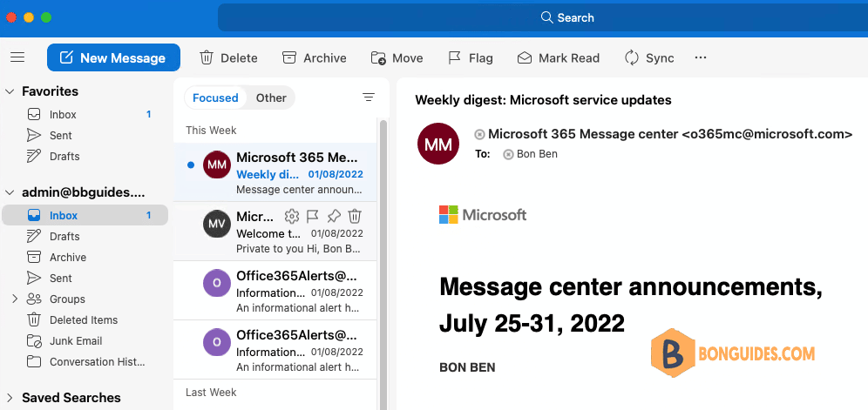Click the MV avatar in message list

216,224
